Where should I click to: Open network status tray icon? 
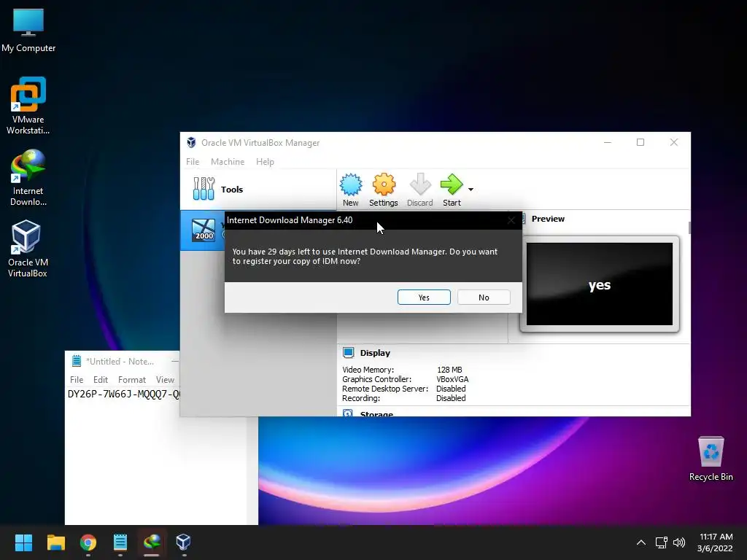point(661,542)
